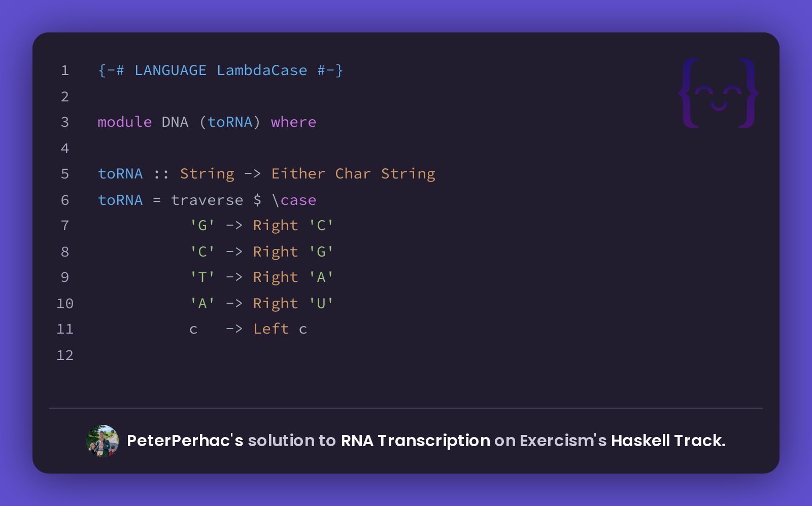Click PeterPerhac's avatar photo

(x=103, y=441)
